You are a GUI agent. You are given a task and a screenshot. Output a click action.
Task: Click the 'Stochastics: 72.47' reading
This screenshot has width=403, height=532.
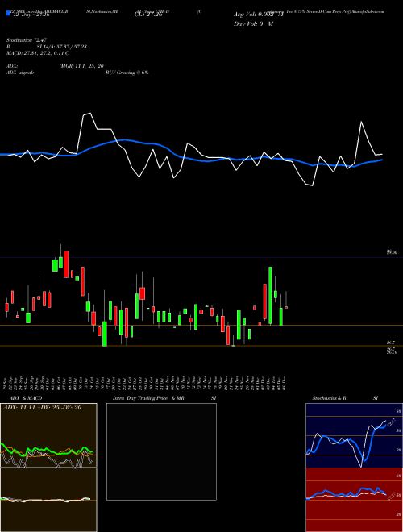(x=25, y=40)
